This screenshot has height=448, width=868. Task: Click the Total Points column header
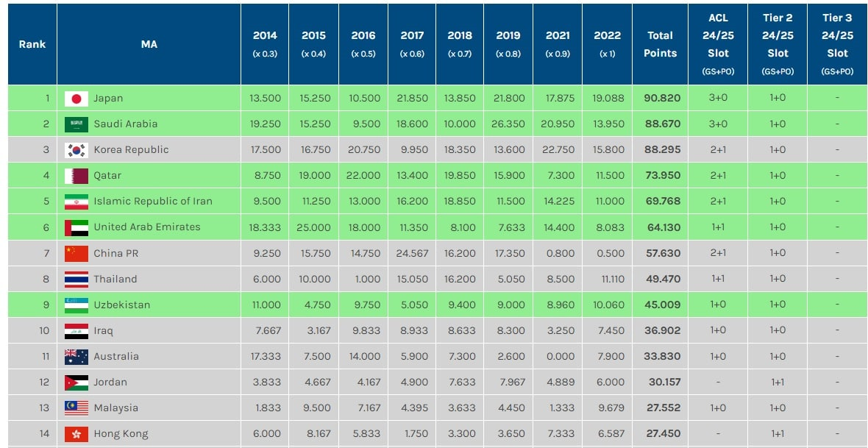point(660,44)
